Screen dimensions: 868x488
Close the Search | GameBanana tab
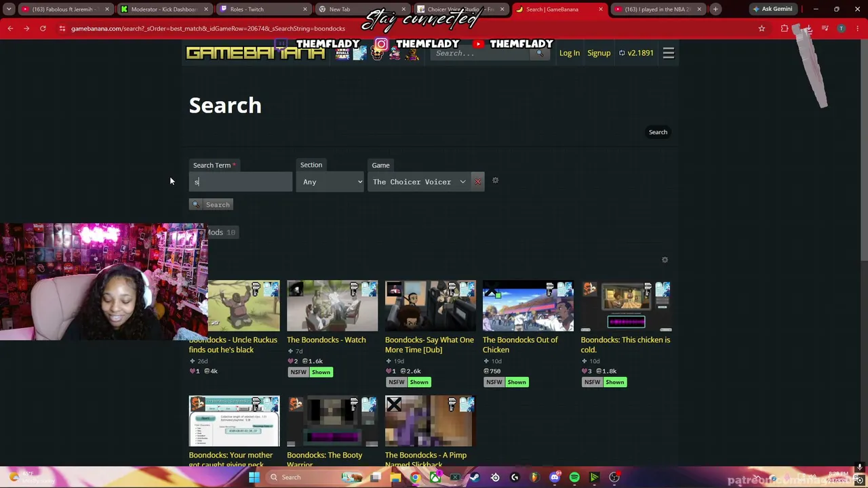[600, 9]
